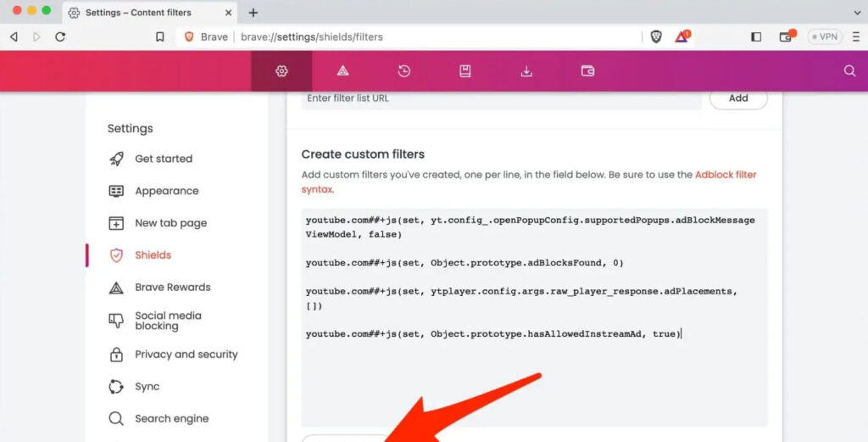The height and width of the screenshot is (442, 868).
Task: Open Sync settings section
Action: 147,387
